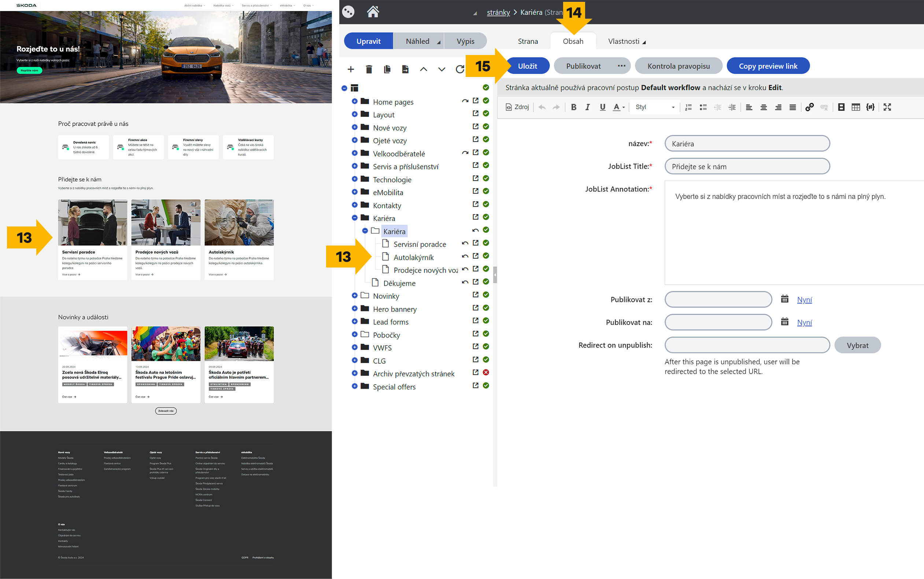Toggle underline formatting in the editor toolbar

click(x=602, y=107)
